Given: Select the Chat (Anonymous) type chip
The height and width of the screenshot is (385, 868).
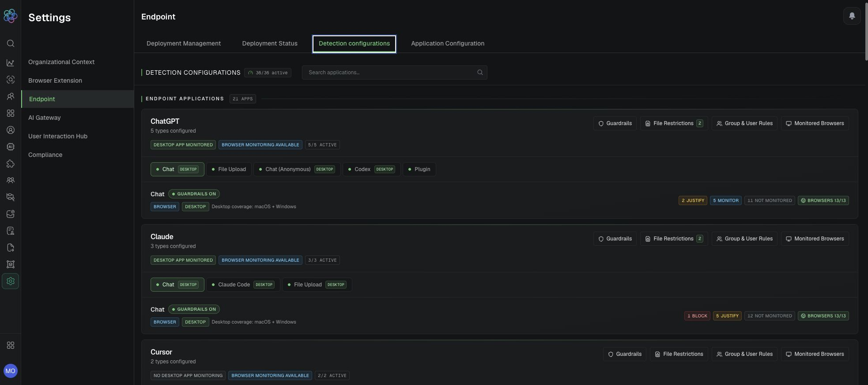Looking at the screenshot, I should [297, 169].
